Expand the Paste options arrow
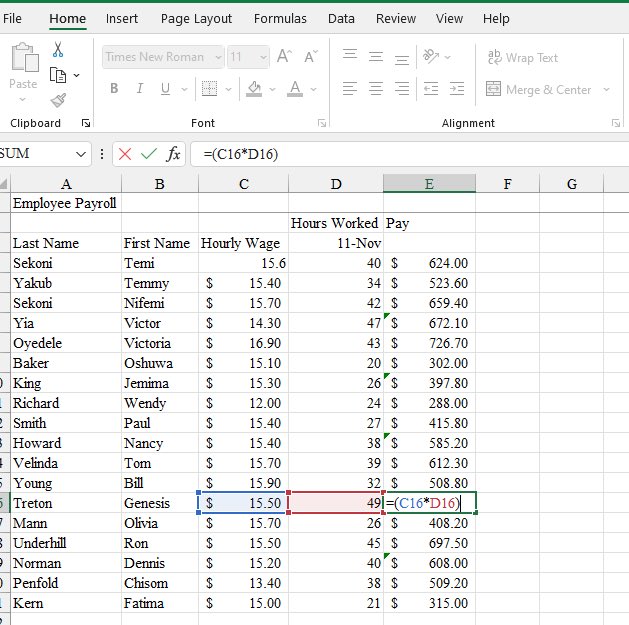 coord(22,99)
